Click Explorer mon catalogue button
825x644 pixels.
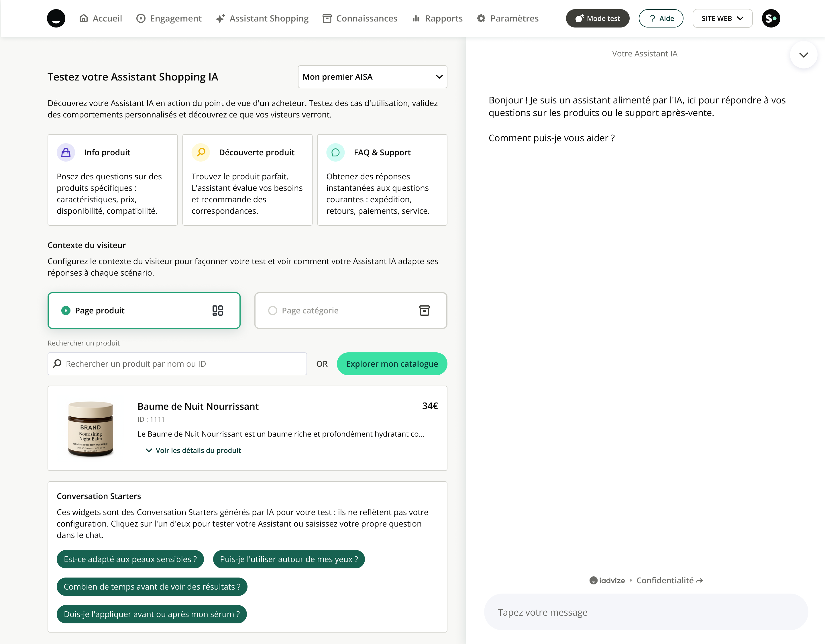click(x=392, y=364)
